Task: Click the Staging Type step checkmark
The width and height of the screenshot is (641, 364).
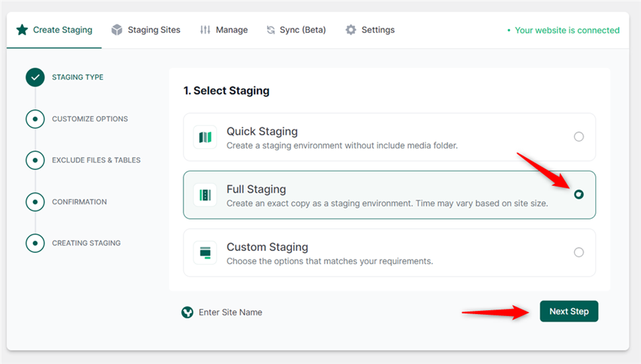Action: pyautogui.click(x=35, y=78)
